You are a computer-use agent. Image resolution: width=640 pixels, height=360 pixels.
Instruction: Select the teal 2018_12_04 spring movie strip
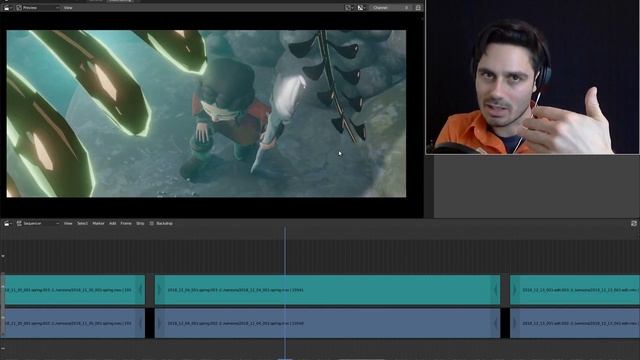(x=327, y=290)
